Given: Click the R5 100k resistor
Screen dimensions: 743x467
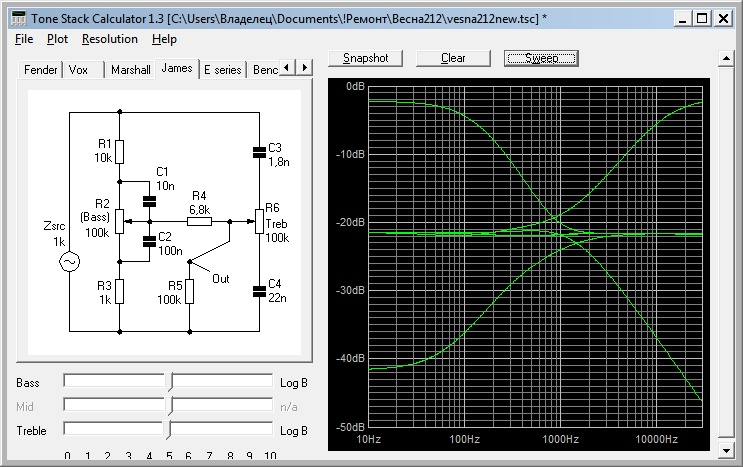Looking at the screenshot, I should click(x=189, y=291).
